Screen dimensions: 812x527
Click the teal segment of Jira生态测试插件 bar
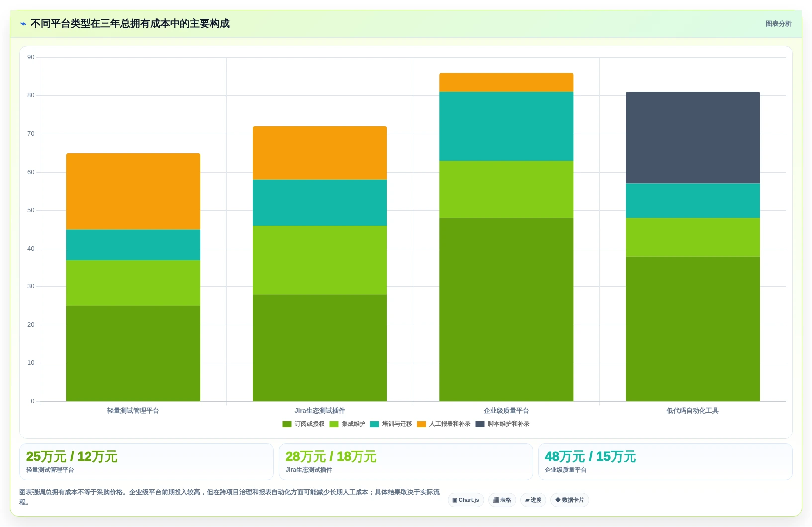pyautogui.click(x=320, y=203)
